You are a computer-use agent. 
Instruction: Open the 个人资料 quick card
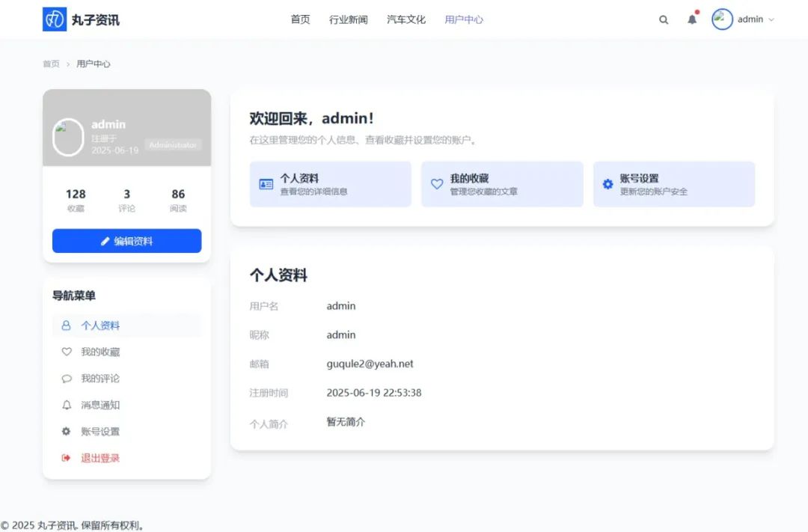coord(331,184)
